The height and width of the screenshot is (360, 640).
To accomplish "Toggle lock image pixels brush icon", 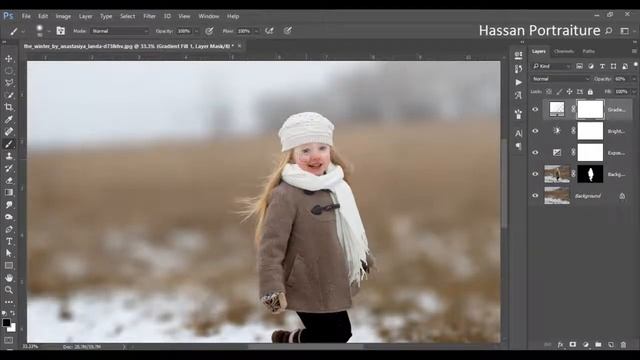I will (x=559, y=92).
